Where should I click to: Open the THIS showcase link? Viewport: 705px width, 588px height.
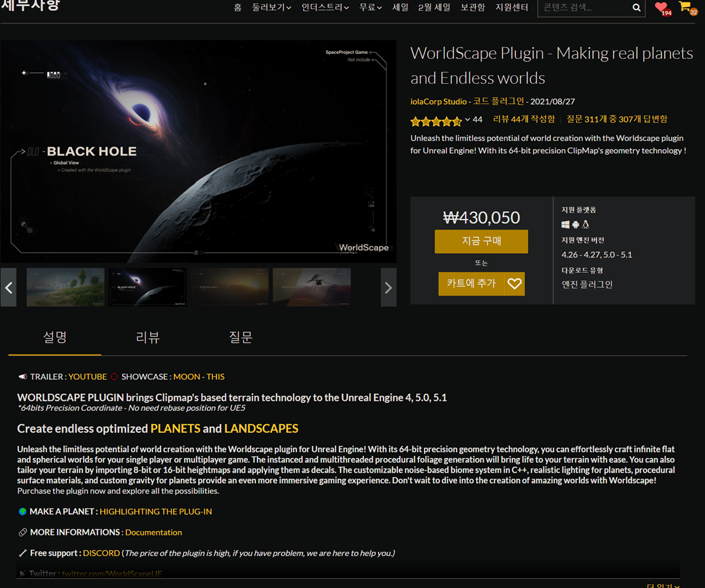tap(216, 377)
